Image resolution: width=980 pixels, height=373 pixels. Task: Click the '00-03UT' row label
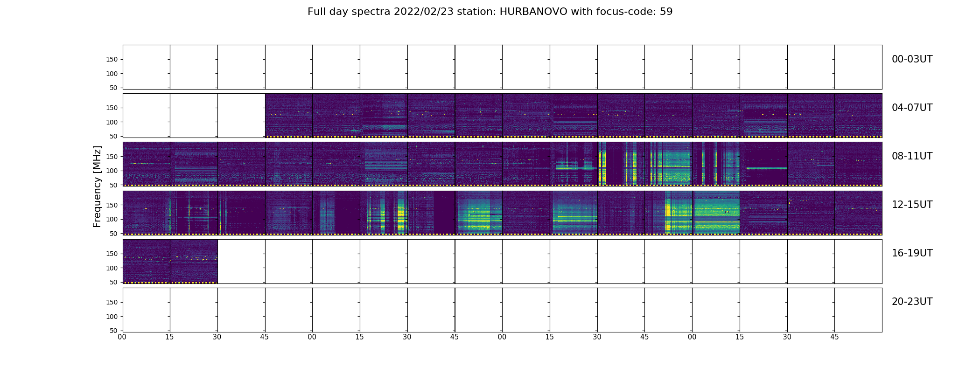912,59
